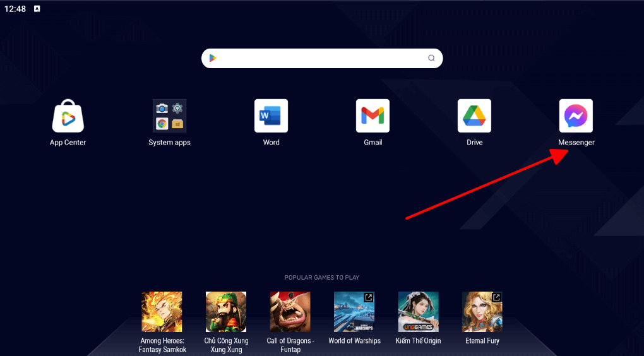Click the "Word" label text
This screenshot has width=644, height=356.
click(x=271, y=143)
